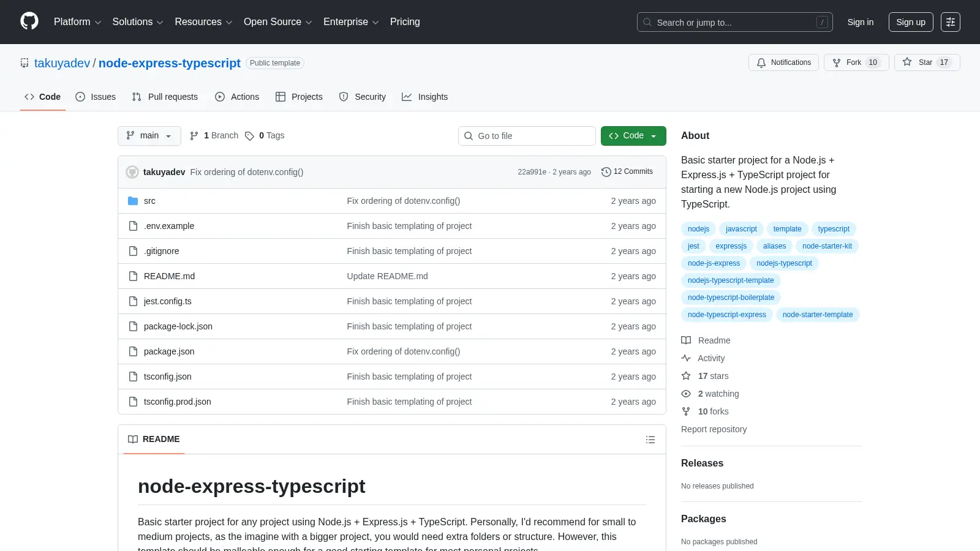This screenshot has height=551, width=980.
Task: Focus the Search or jump to field
Action: tap(734, 22)
